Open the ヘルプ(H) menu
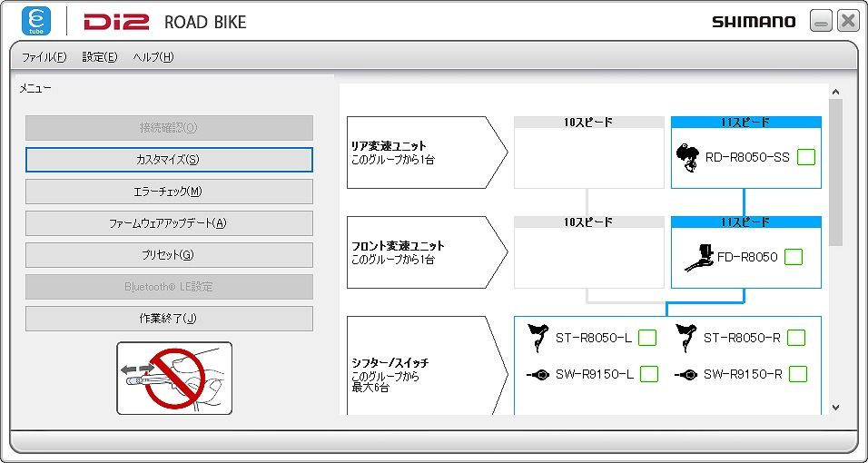Screen dimensions: 868x463 [153, 57]
